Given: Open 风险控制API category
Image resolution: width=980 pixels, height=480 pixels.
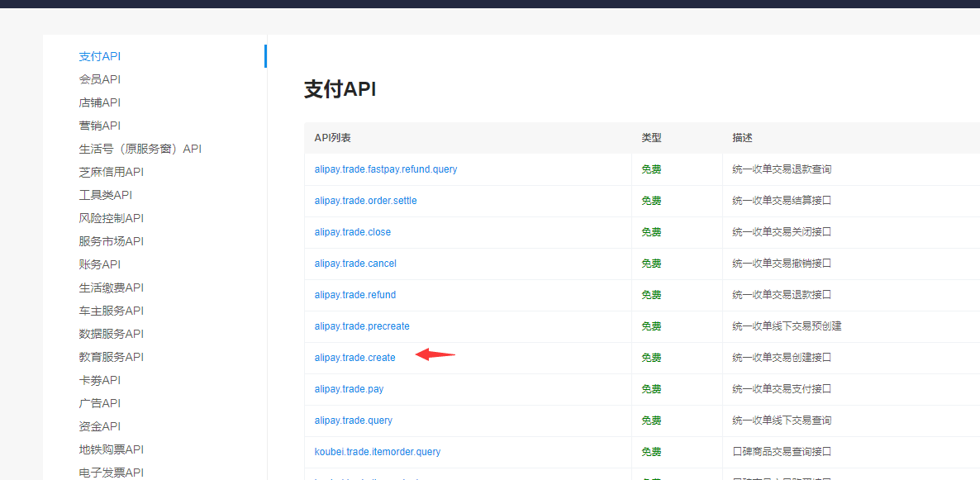Looking at the screenshot, I should [112, 218].
